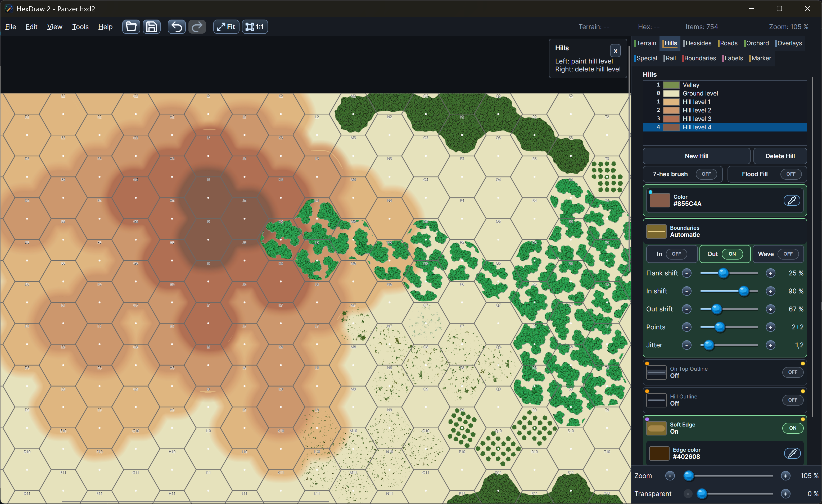Select Hill level 3 in the list

725,119
